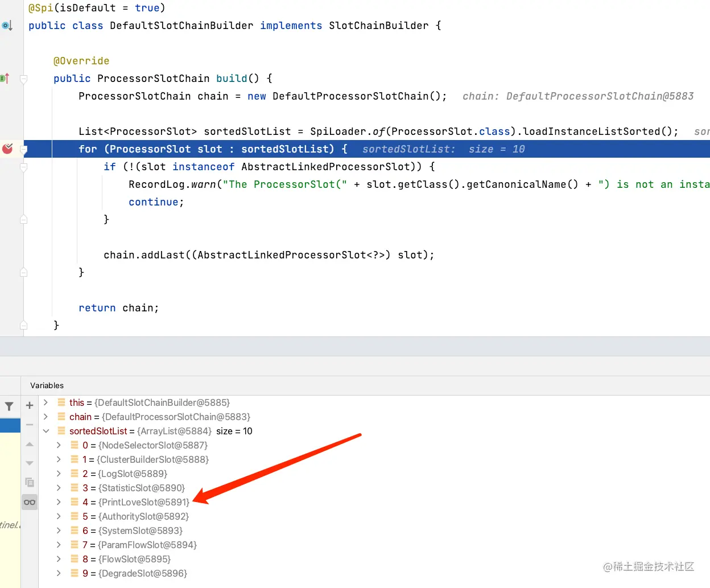Expand element 5 AuthoritySlot

tap(59, 516)
